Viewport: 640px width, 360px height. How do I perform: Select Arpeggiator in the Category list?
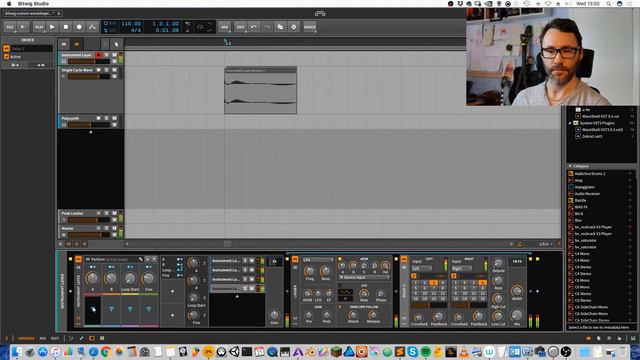(x=584, y=187)
